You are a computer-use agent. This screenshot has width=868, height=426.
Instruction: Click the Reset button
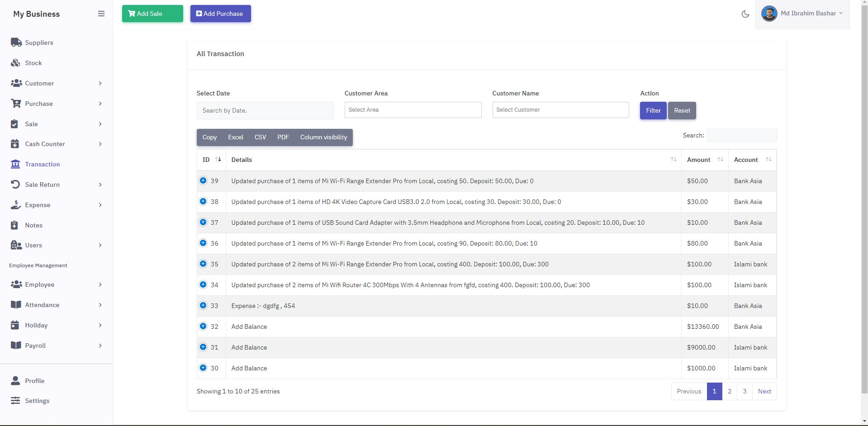[x=682, y=110]
